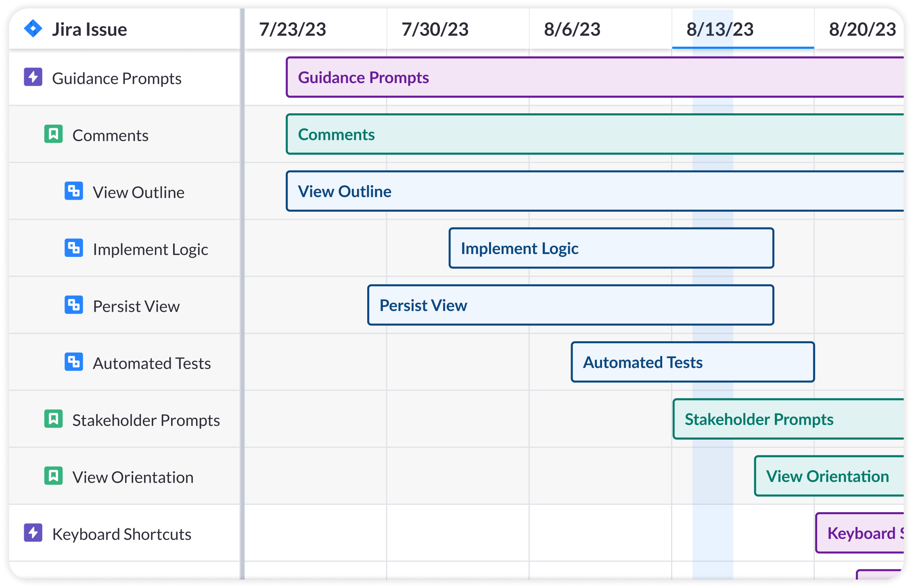Switch to the 7/23/23 date column
The height and width of the screenshot is (588, 912).
click(293, 29)
